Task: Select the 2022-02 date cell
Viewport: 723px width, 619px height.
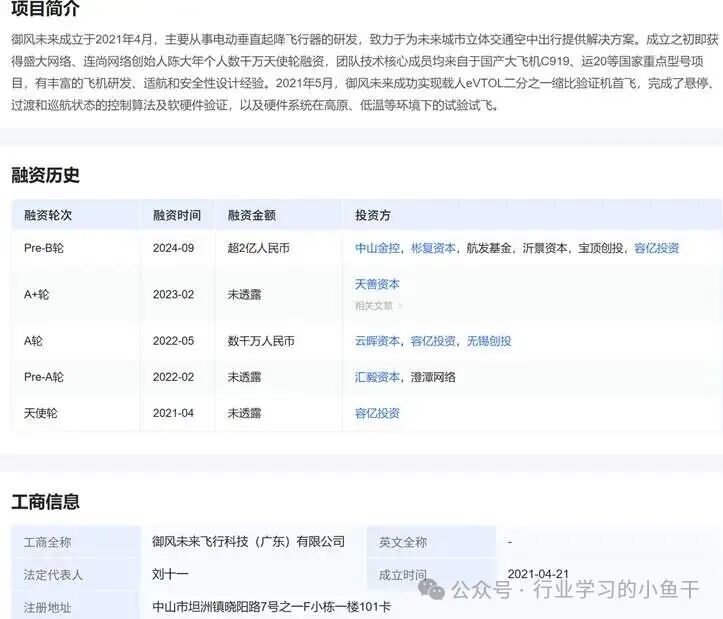Action: 173,377
